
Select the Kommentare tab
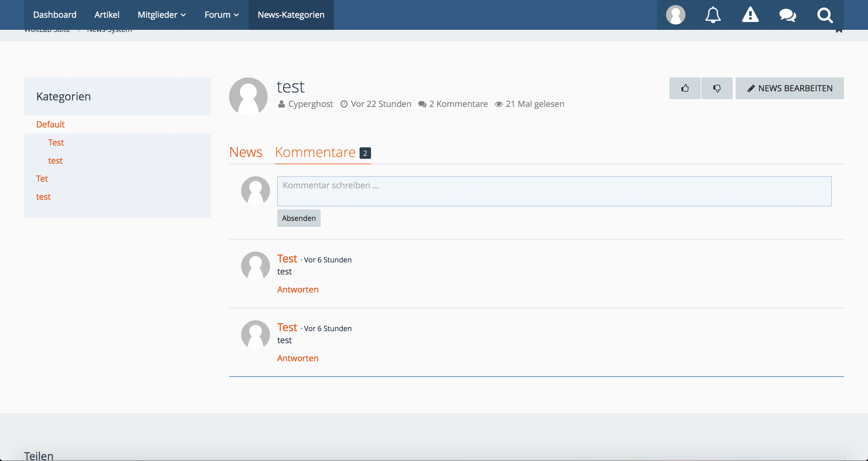tap(315, 152)
